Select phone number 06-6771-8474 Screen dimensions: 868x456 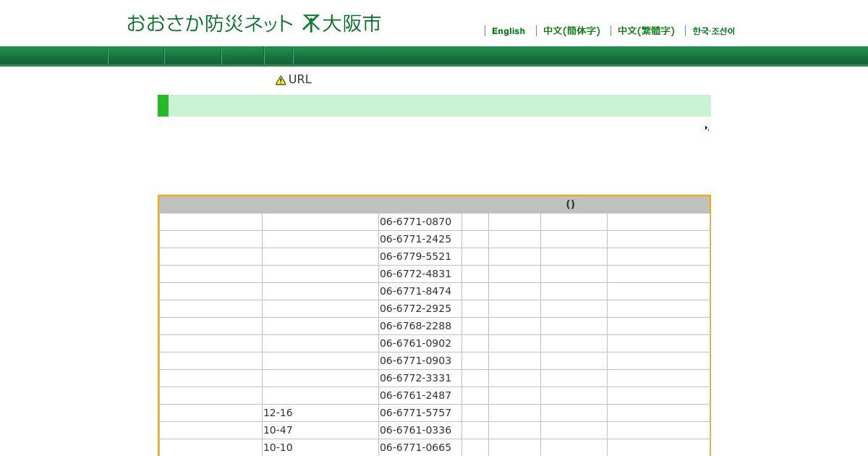pyautogui.click(x=415, y=291)
